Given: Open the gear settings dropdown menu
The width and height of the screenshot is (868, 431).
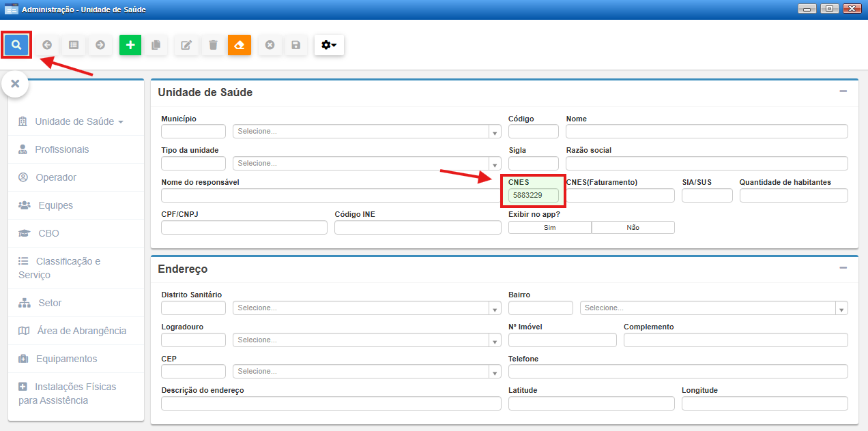Looking at the screenshot, I should click(x=329, y=45).
